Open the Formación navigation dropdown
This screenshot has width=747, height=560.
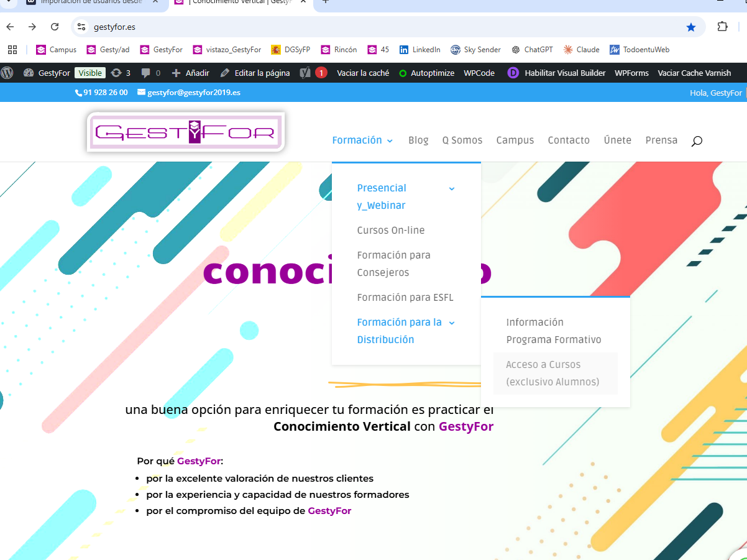point(362,140)
